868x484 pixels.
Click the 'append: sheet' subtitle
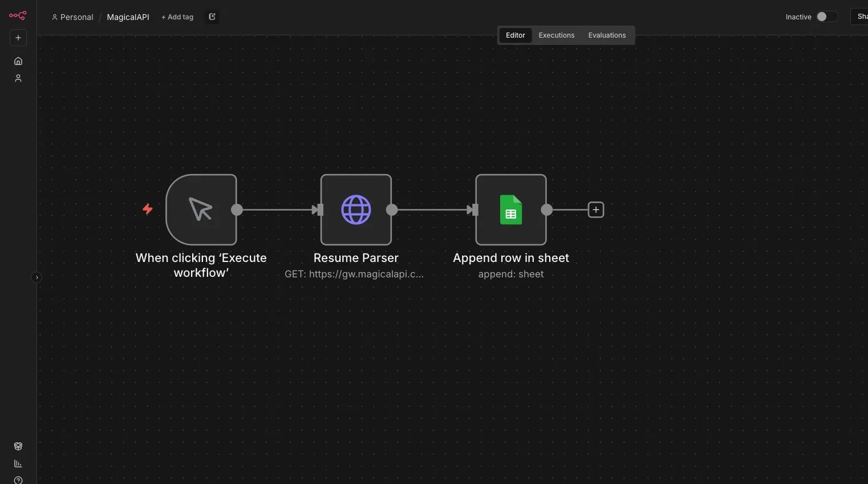click(x=511, y=274)
